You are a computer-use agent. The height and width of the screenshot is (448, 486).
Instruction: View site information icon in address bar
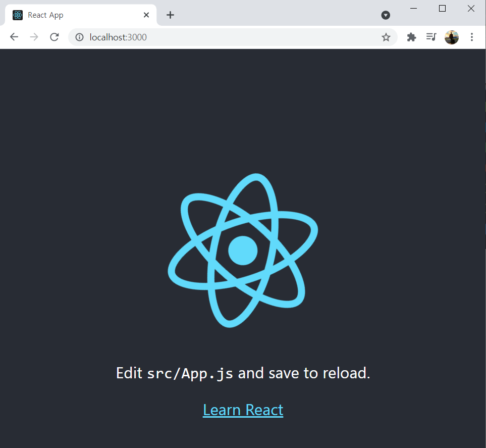pos(79,37)
